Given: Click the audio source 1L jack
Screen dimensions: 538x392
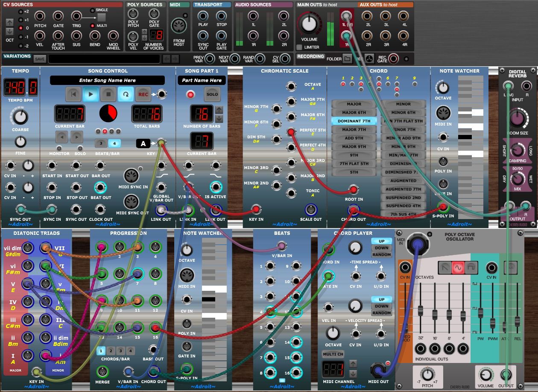Looking at the screenshot, I should 253,16.
